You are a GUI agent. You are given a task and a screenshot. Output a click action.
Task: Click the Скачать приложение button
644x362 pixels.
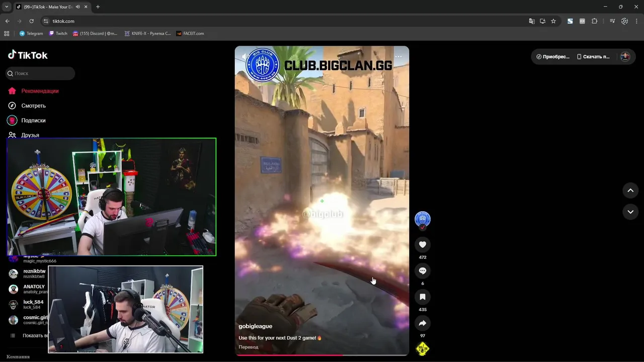coord(594,57)
